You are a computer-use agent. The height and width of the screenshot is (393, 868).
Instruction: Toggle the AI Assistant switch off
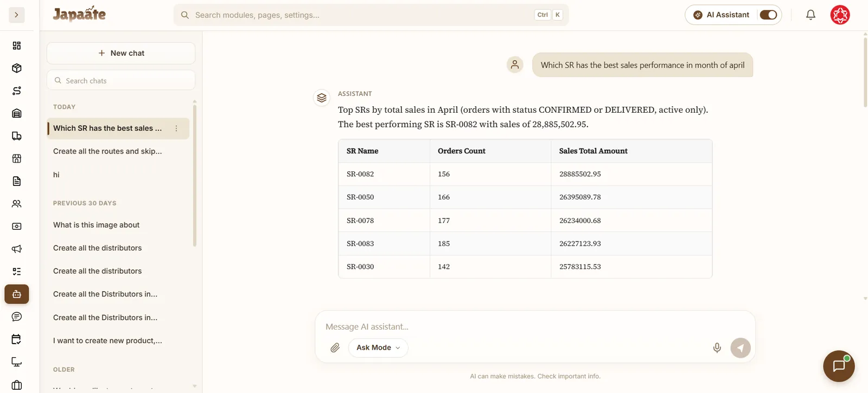(768, 15)
